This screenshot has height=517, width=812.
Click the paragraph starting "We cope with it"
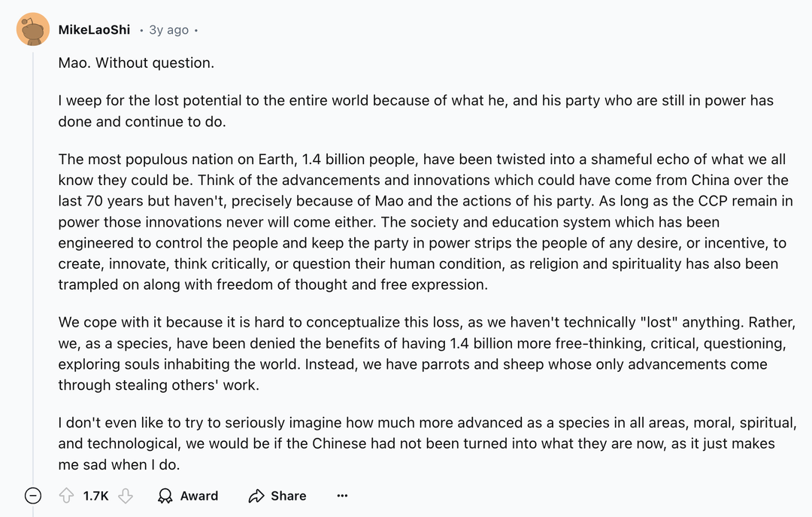427,353
